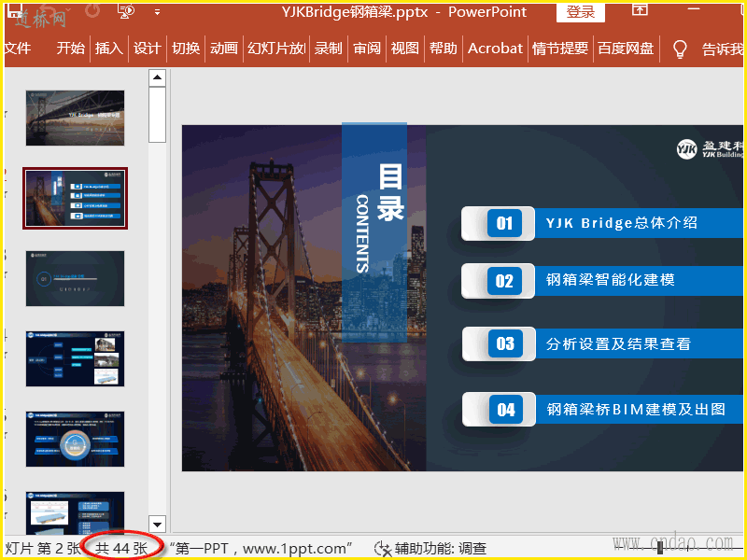Open the 插入 ribbon tab
Image resolution: width=747 pixels, height=560 pixels.
click(109, 49)
